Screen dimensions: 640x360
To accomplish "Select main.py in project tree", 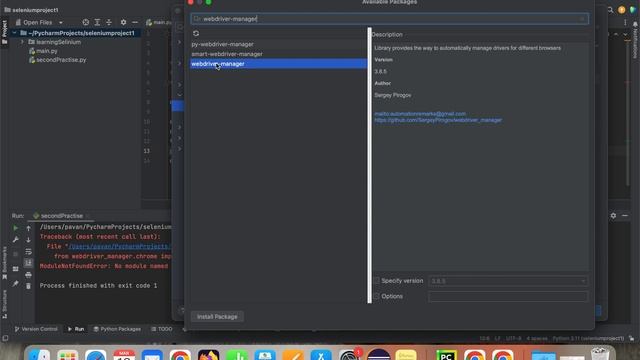I will [47, 51].
